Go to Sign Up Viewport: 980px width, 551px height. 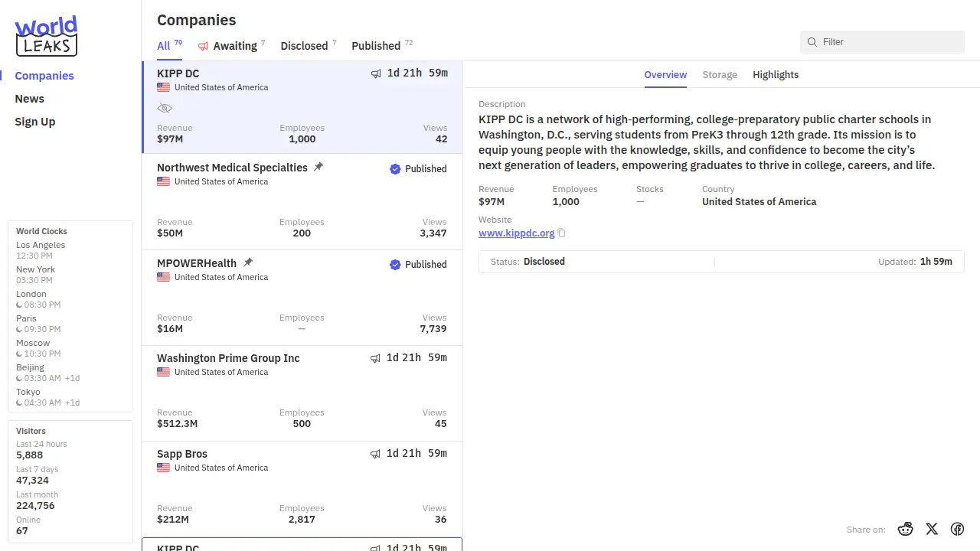click(x=35, y=122)
